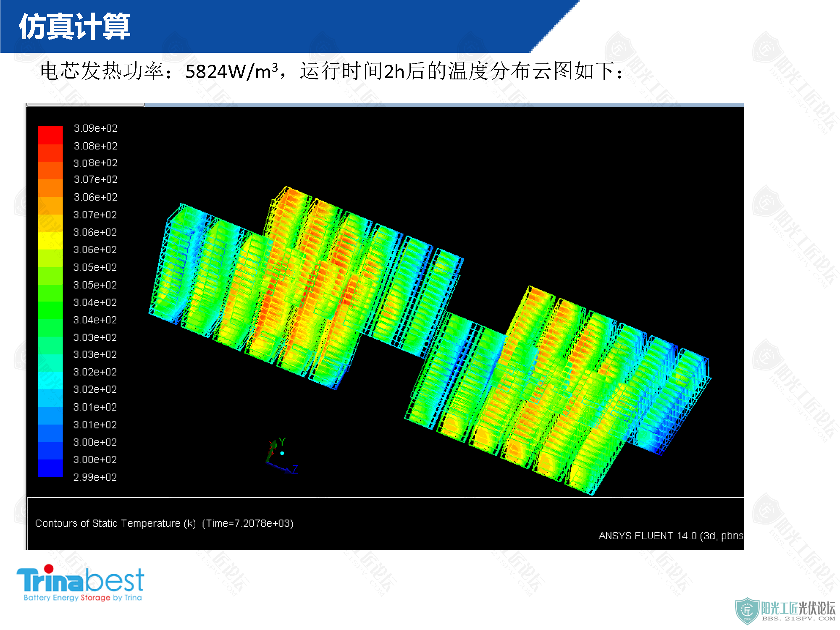The image size is (840, 630).
Task: Pick the dark blue band at legend bottom
Action: [x=50, y=468]
